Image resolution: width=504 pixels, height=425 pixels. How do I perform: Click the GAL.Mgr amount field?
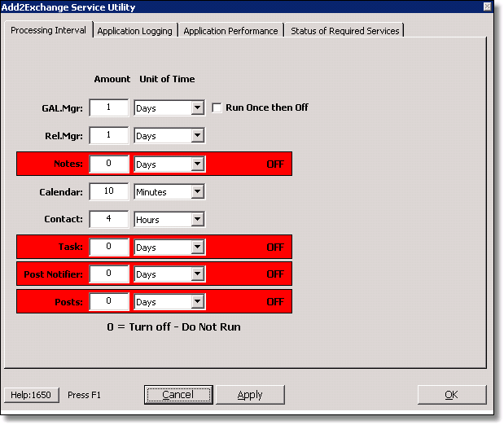coord(109,107)
